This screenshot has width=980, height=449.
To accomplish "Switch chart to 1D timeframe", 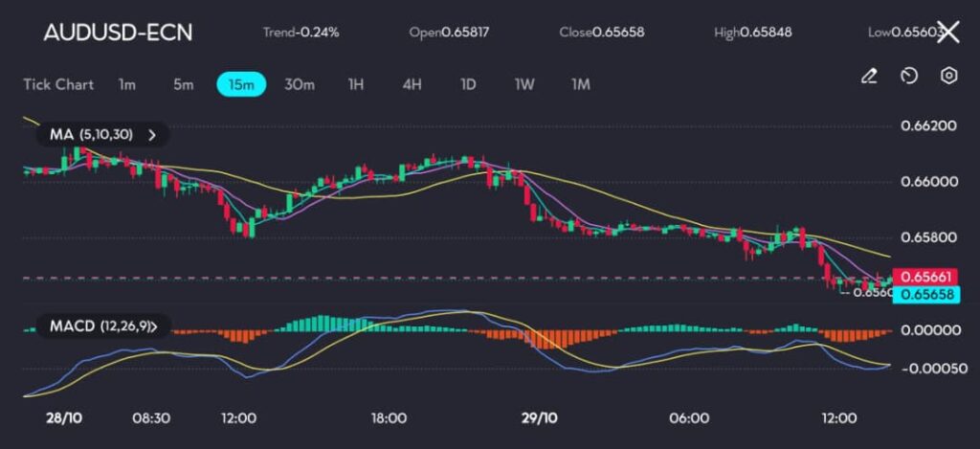I will [468, 84].
